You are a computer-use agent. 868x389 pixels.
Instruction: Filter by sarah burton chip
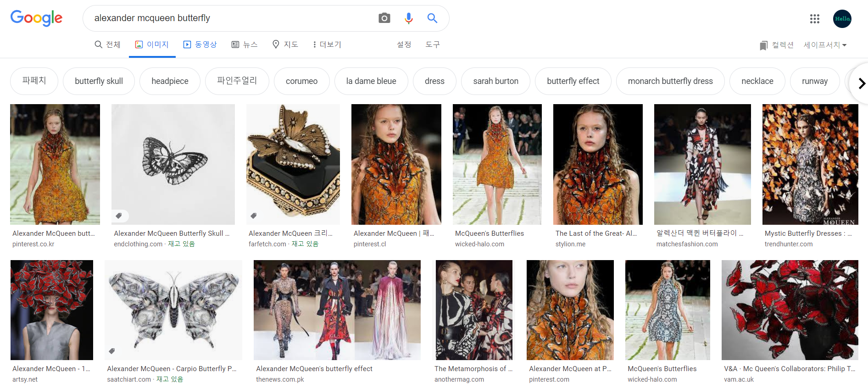pyautogui.click(x=495, y=81)
